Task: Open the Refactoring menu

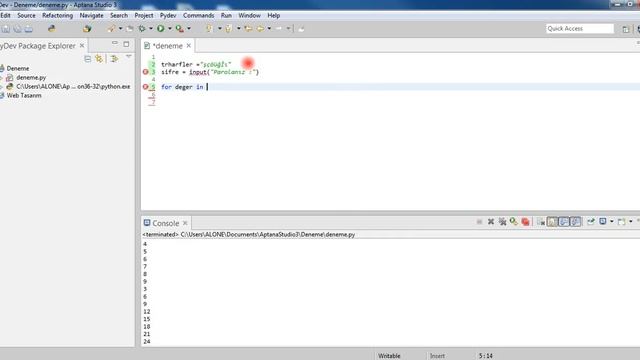Action: [x=58, y=16]
